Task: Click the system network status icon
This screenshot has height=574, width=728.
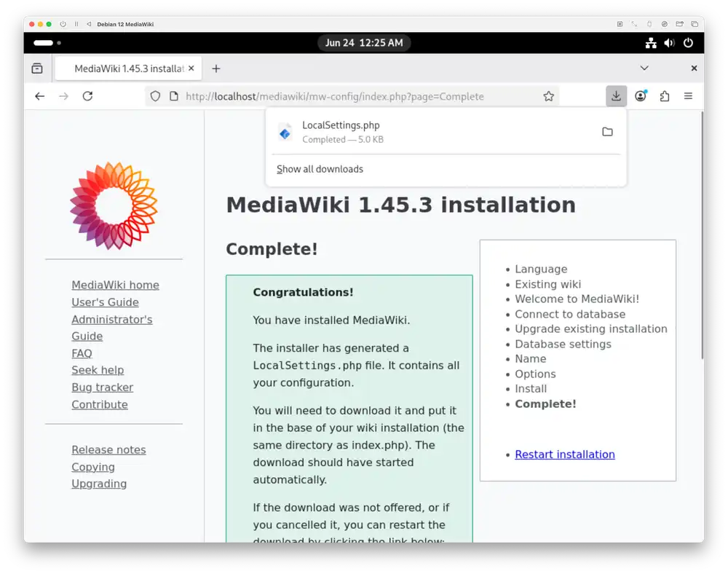Action: coord(651,43)
